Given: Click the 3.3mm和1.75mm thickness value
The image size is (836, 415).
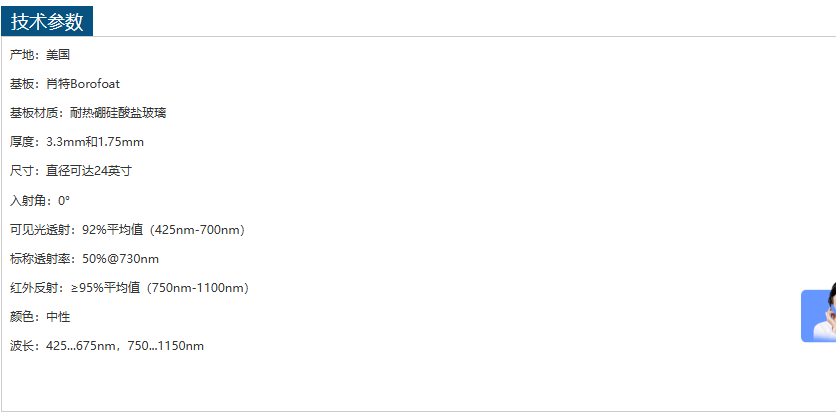Looking at the screenshot, I should click(95, 142).
